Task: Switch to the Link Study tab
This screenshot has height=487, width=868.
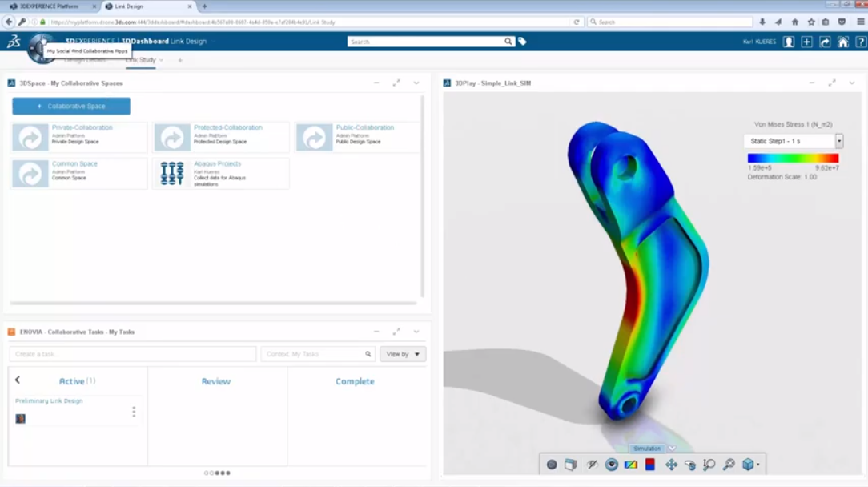Action: 141,60
